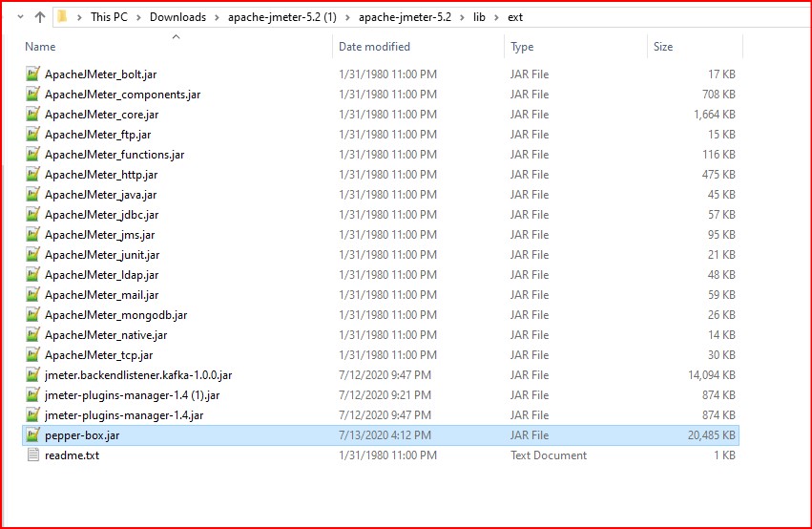
Task: Select the file name ApacheJMeter_ftp.jar
Action: 98,135
